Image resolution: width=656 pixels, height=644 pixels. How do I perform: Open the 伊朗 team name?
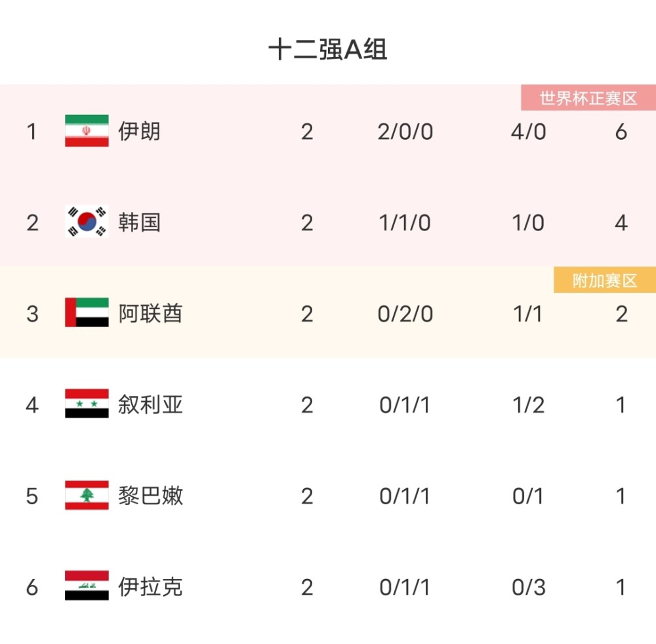(x=139, y=131)
